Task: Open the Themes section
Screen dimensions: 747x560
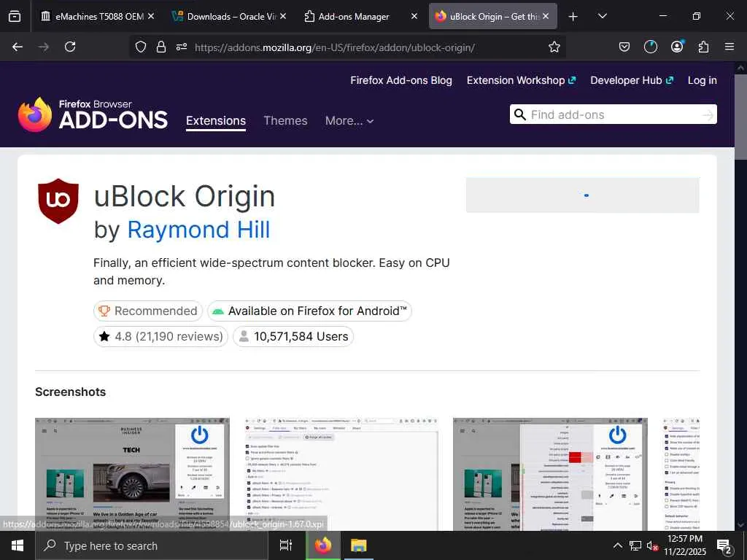Action: click(285, 121)
